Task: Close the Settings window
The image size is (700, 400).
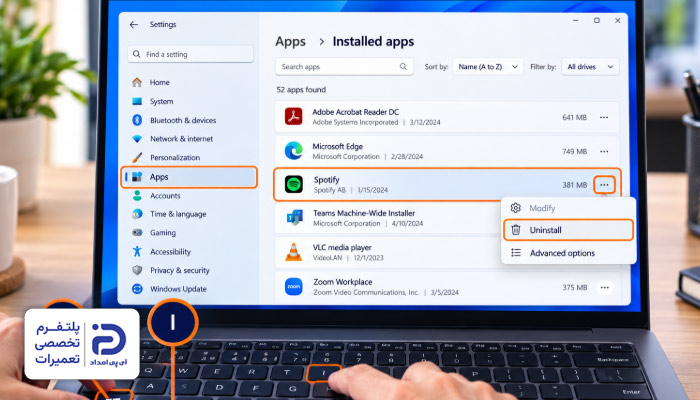Action: point(618,21)
